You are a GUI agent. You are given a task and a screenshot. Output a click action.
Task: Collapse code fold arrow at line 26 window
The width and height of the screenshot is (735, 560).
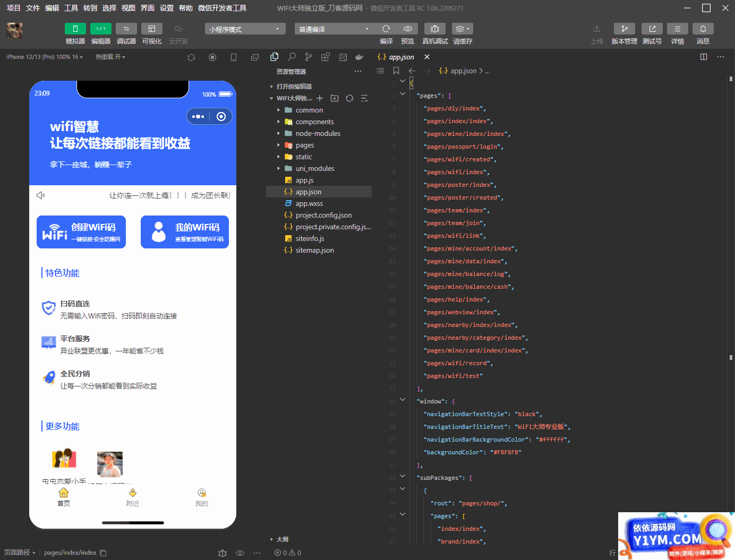click(x=403, y=399)
